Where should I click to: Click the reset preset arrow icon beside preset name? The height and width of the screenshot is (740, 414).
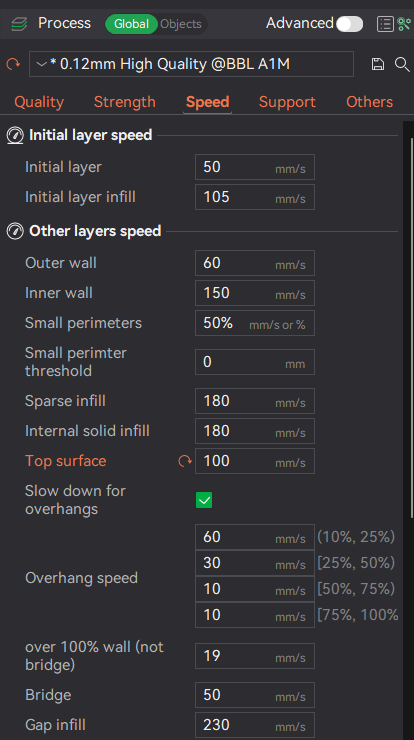[x=13, y=63]
